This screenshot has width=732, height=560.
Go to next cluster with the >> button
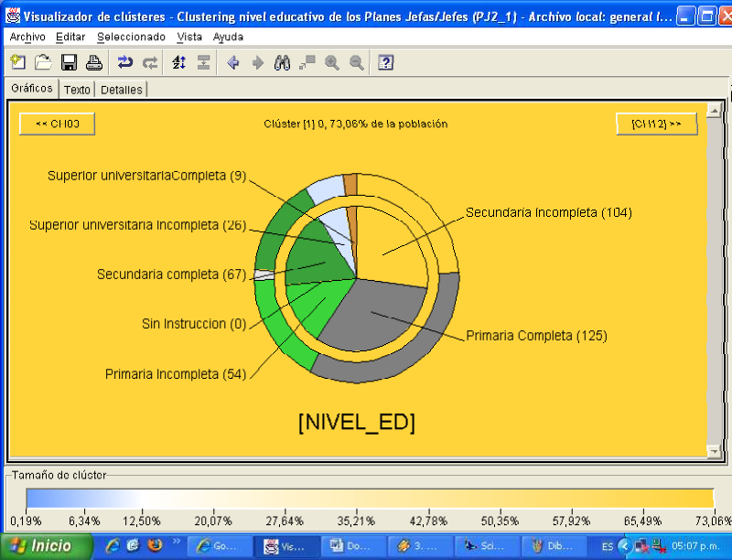[656, 124]
